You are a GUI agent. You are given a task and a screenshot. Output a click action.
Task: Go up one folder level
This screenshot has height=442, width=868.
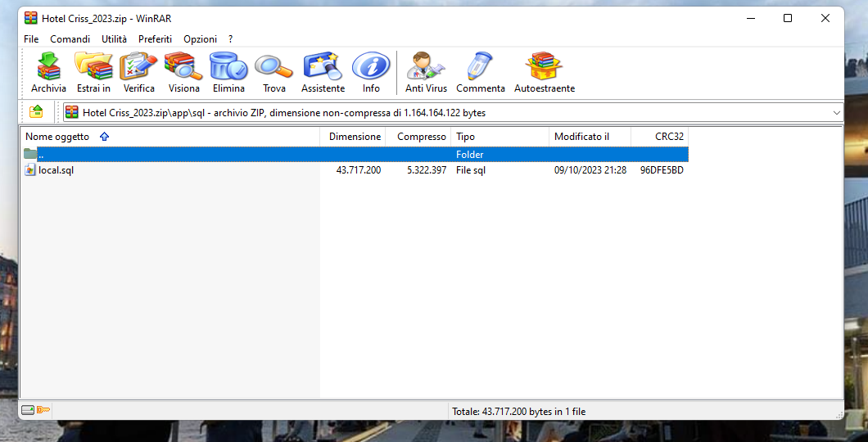pyautogui.click(x=36, y=112)
